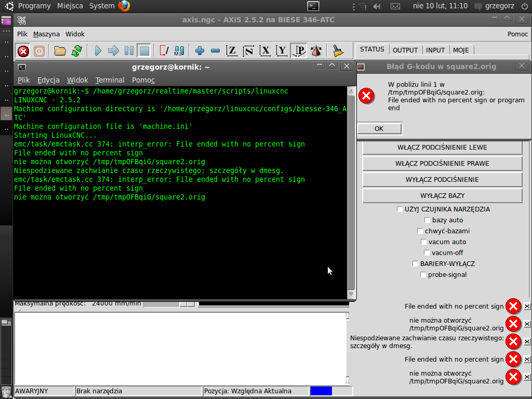532x399 pixels.
Task: Open the Miejsca menu in top panel
Action: (70, 6)
